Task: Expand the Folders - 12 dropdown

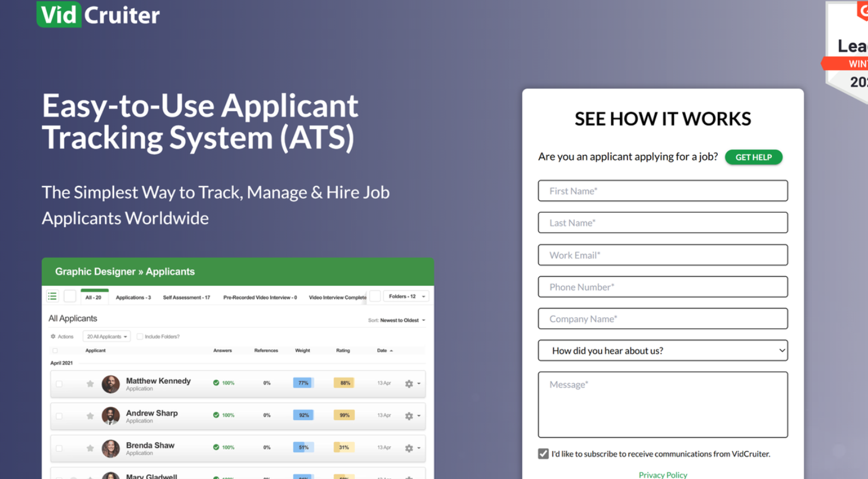Action: (x=407, y=296)
